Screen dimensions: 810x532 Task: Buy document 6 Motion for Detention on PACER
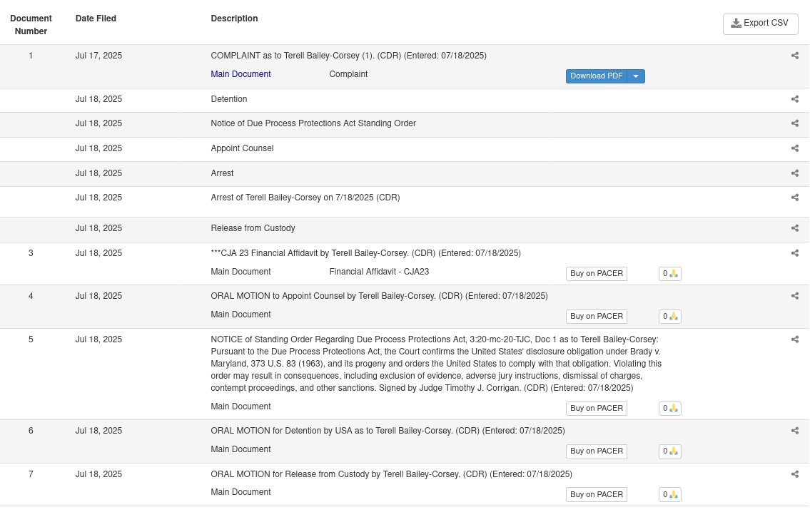click(596, 451)
